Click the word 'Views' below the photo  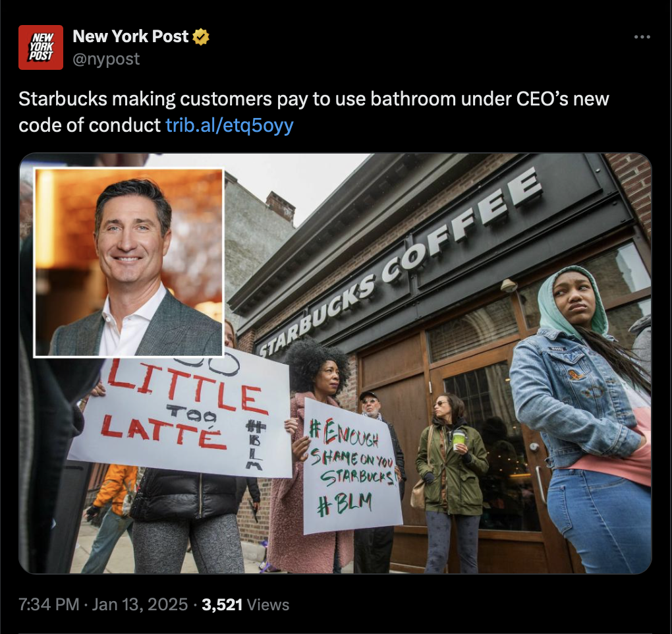(x=268, y=605)
